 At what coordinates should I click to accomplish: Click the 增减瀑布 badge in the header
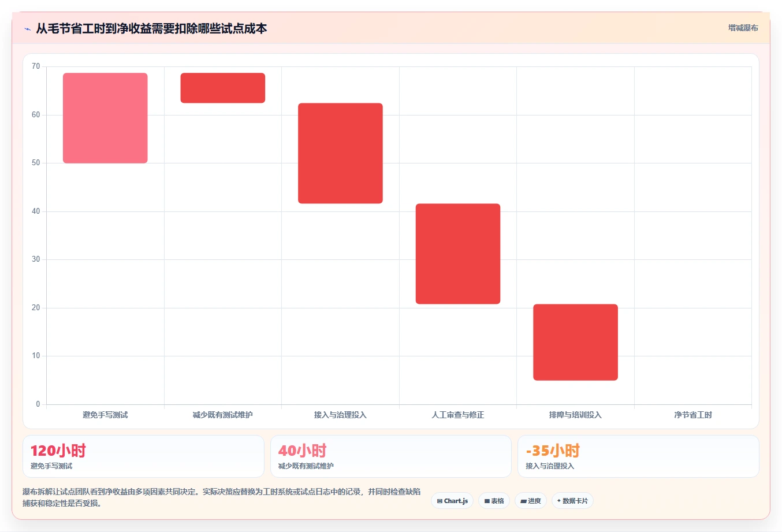coord(743,28)
